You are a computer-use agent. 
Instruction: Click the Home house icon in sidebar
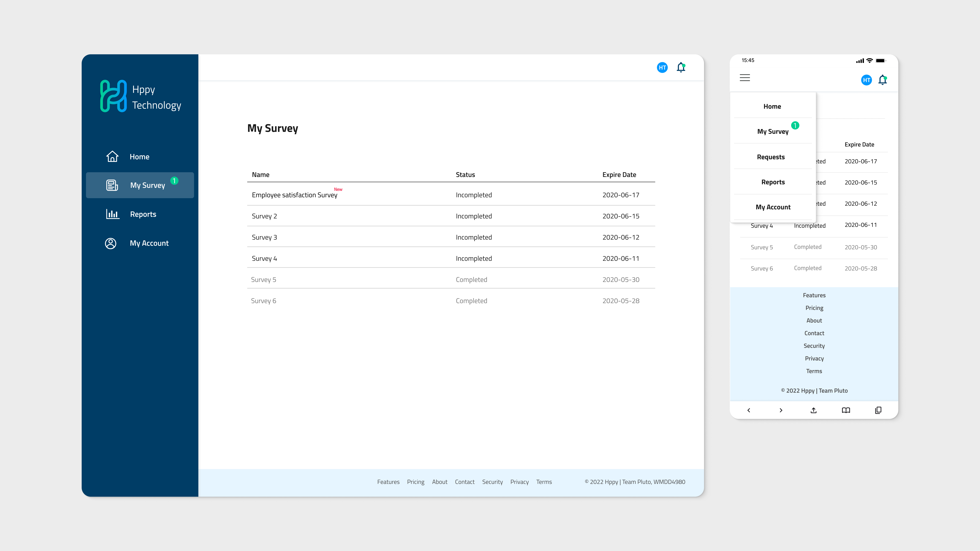point(112,157)
